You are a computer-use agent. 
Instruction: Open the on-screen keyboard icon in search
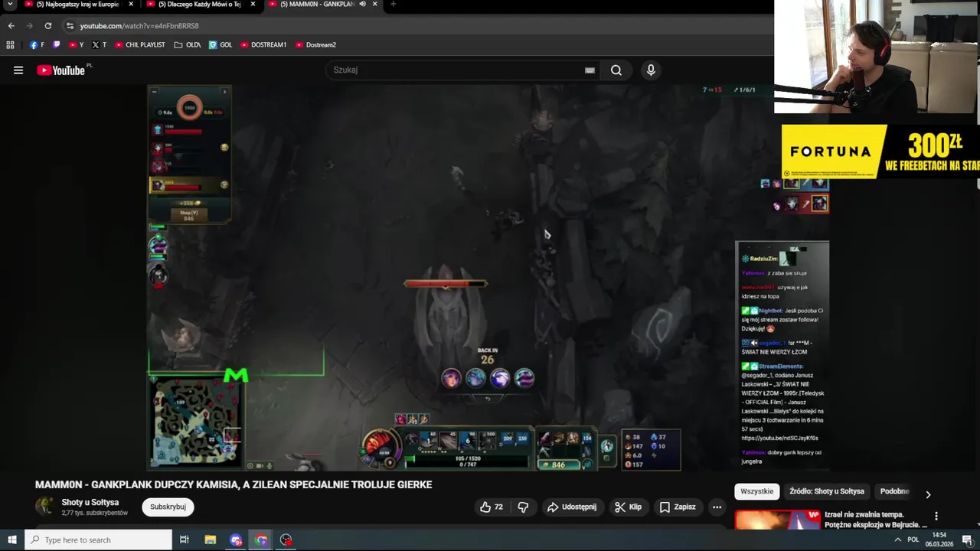pos(590,70)
